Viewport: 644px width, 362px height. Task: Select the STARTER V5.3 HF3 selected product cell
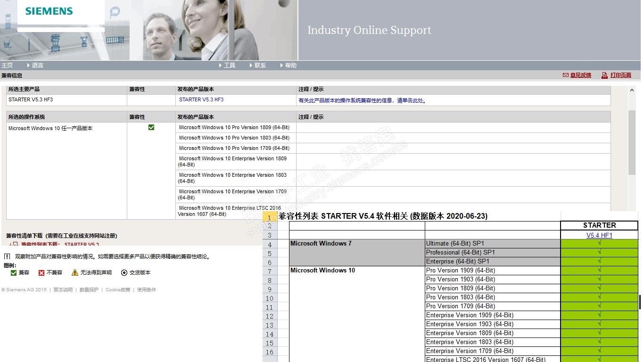click(67, 100)
